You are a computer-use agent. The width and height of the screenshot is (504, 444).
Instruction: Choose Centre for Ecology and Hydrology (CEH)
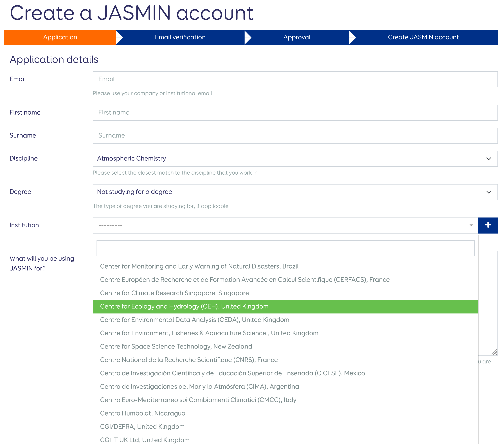(184, 306)
